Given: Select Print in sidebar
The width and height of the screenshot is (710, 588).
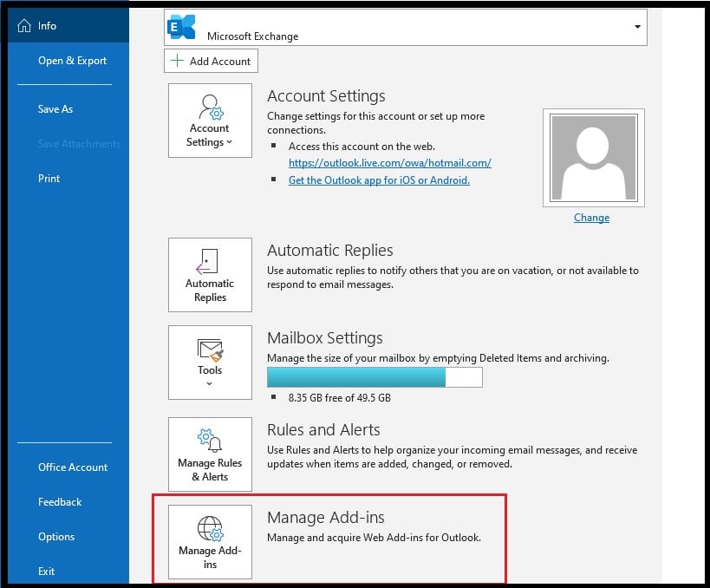Looking at the screenshot, I should coord(49,179).
